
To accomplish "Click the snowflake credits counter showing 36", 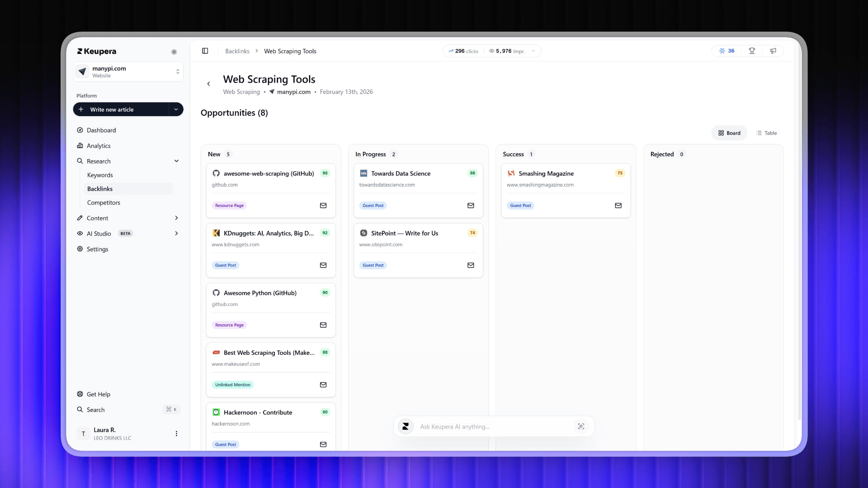I will (726, 51).
